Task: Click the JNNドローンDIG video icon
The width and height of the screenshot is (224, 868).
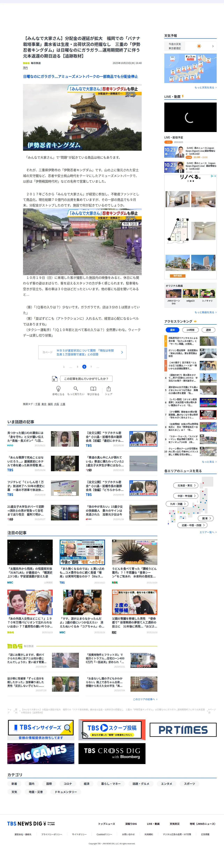Action: point(173,294)
